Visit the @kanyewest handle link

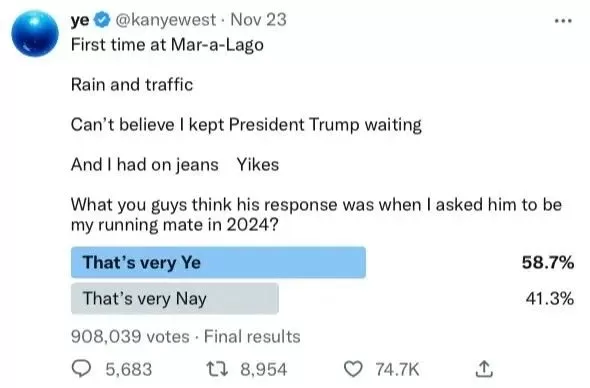(165, 20)
